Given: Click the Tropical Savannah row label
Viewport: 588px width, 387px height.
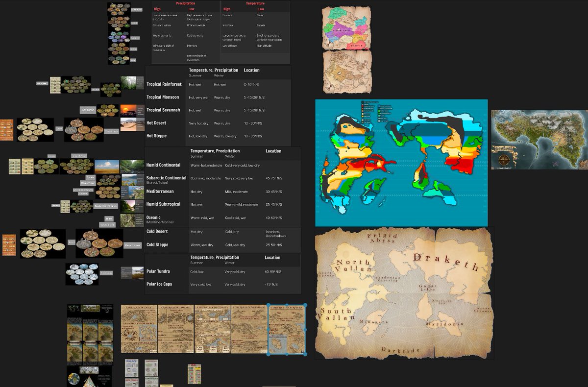Looking at the screenshot, I should pyautogui.click(x=163, y=110).
